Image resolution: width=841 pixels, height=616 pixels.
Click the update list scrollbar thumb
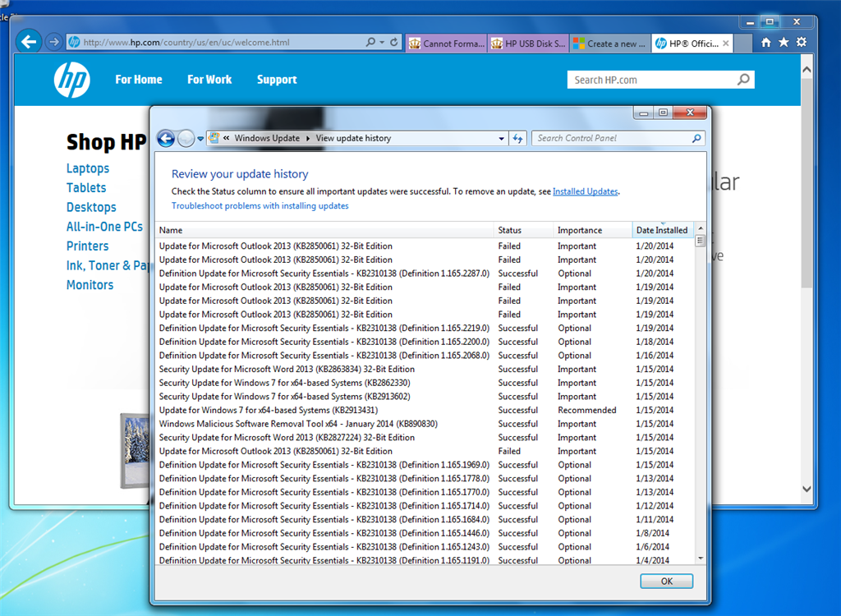[700, 241]
